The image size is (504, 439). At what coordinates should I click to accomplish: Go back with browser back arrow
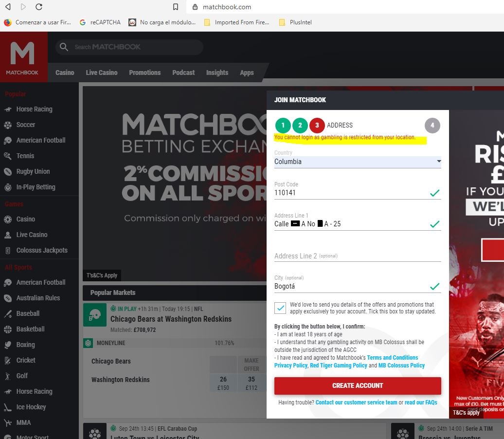tap(8, 7)
